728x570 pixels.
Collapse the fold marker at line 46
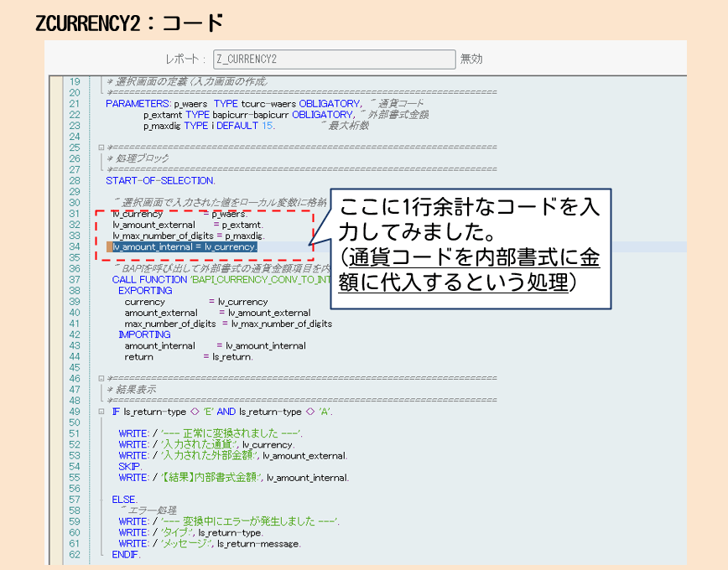pos(101,379)
